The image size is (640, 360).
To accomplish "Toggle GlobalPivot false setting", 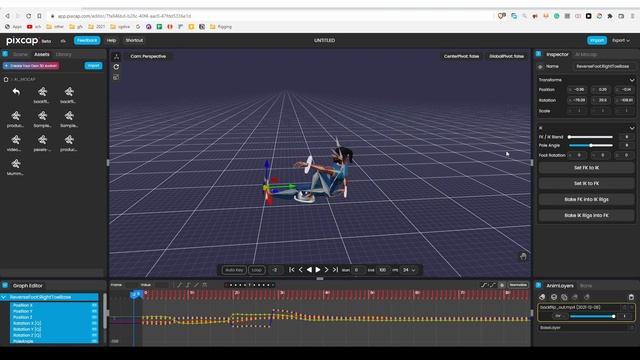I will coord(507,56).
